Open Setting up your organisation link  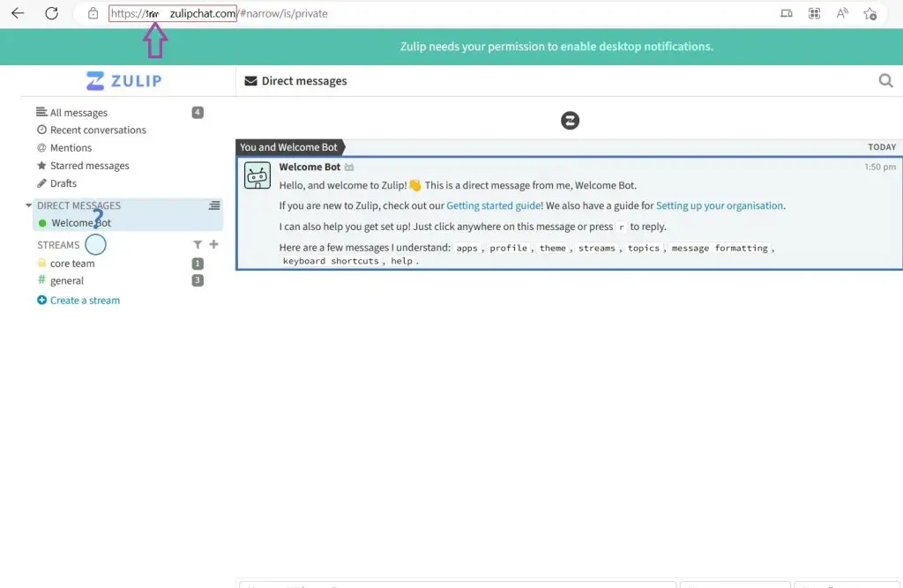720,205
